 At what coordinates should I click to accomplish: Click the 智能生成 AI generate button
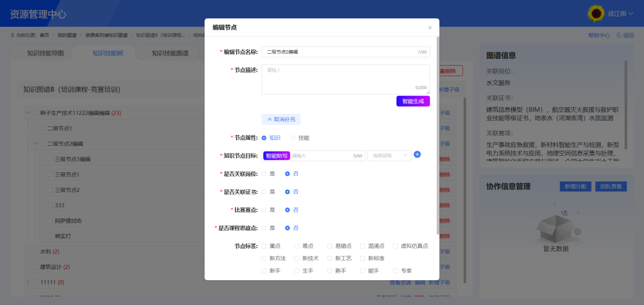[x=413, y=101]
